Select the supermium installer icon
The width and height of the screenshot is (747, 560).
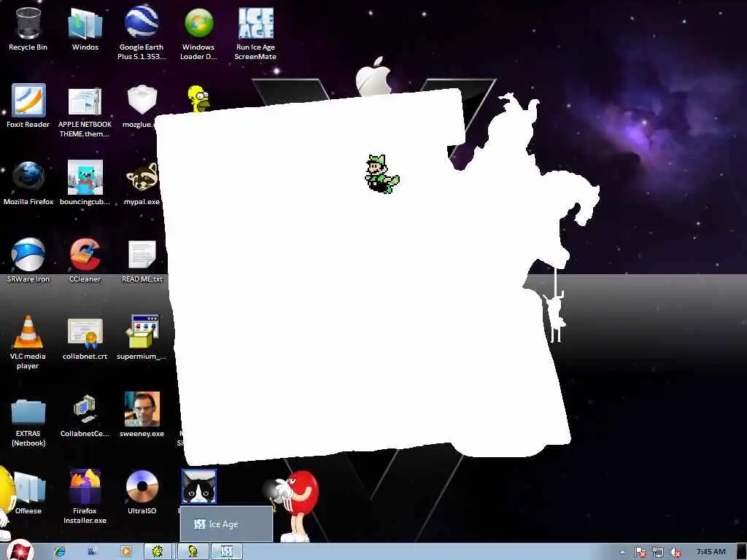[x=142, y=338]
